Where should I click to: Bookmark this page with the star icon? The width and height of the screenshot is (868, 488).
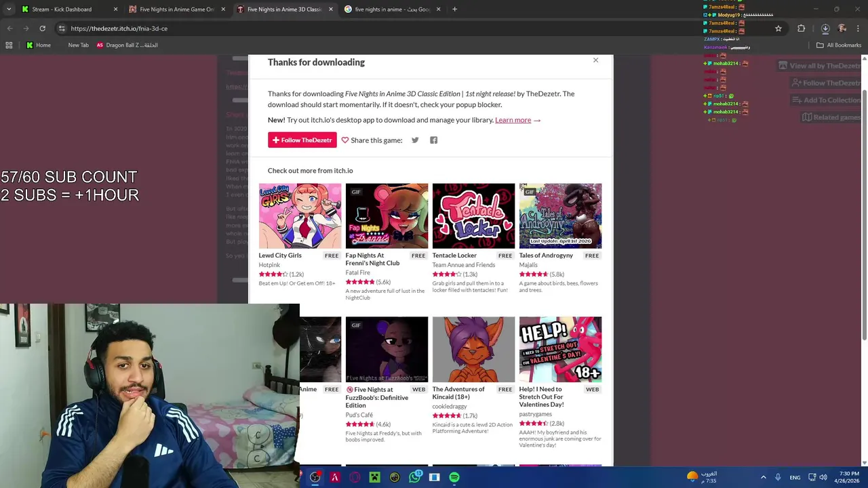click(778, 28)
